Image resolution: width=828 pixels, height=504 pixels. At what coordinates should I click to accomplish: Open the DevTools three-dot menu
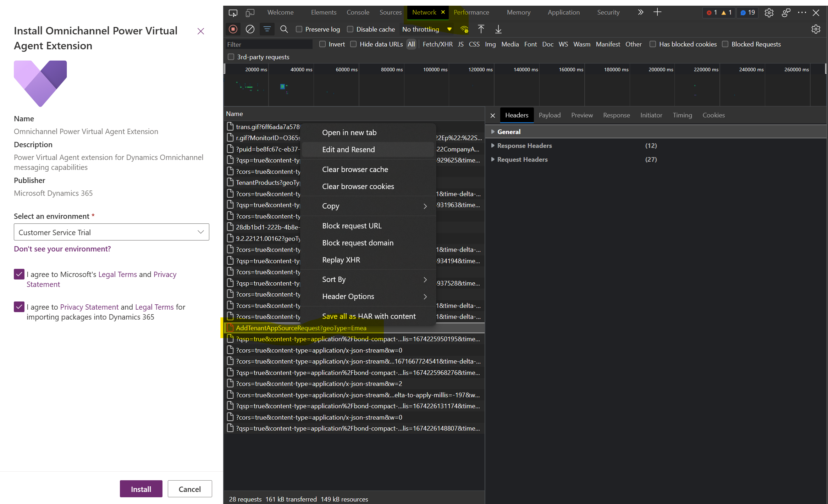(802, 12)
